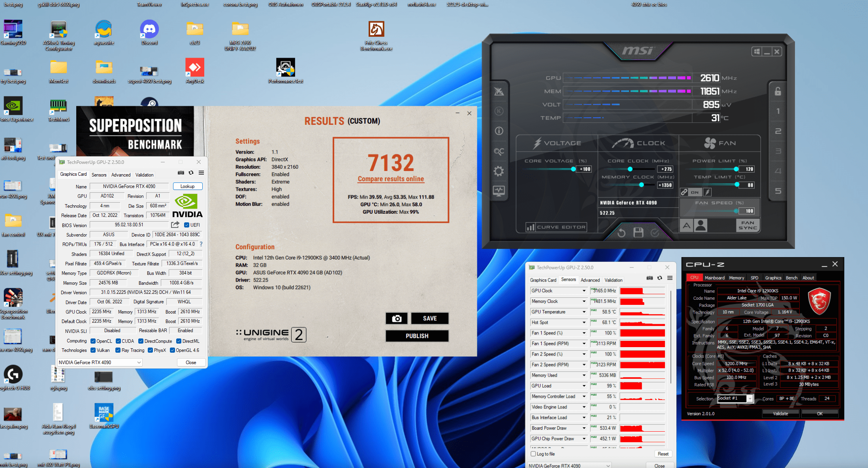Click GPU-Z Sensors window refresh icon
868x468 pixels.
[660, 278]
